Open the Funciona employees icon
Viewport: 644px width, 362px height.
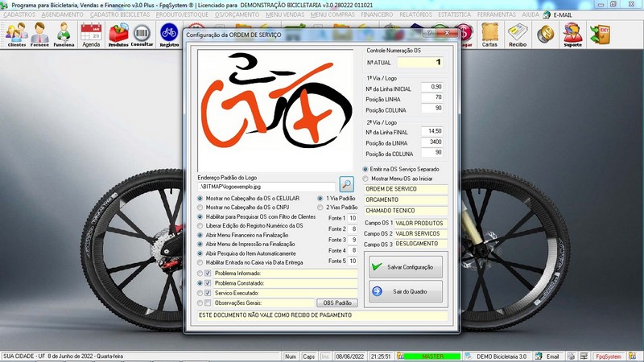point(64,35)
